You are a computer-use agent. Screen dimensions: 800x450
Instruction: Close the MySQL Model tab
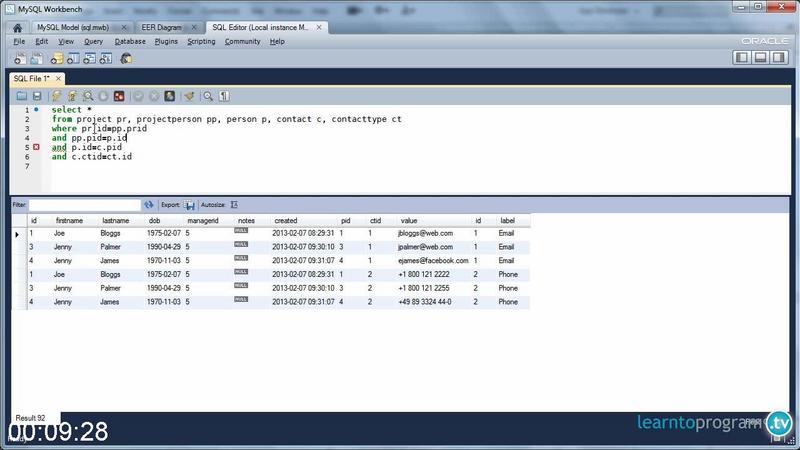click(x=124, y=28)
